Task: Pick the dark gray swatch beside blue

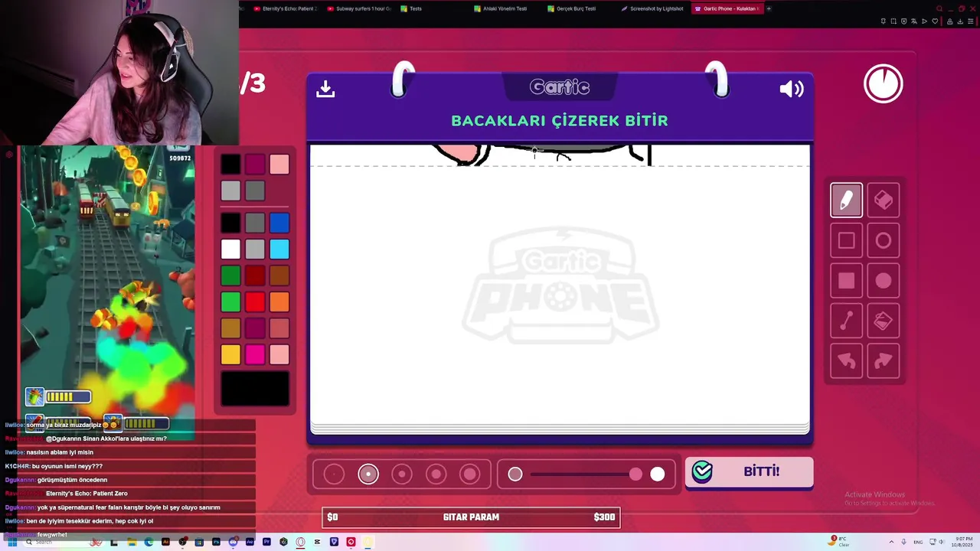Action: [x=255, y=223]
